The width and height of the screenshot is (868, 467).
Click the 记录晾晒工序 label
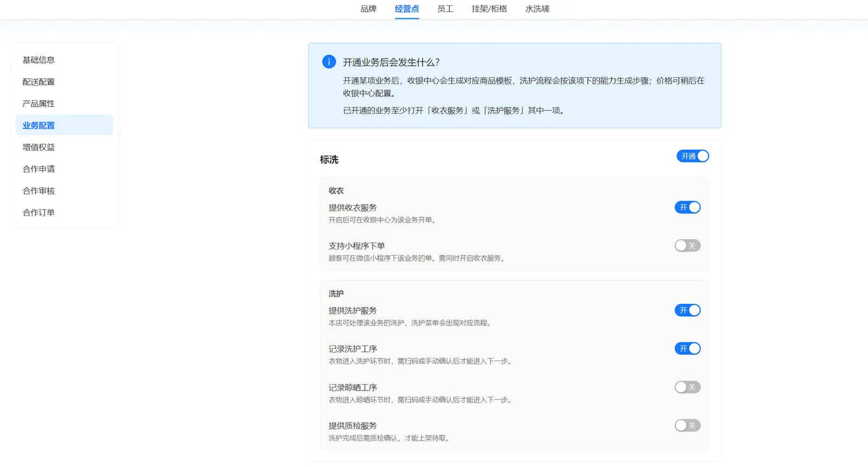[353, 387]
